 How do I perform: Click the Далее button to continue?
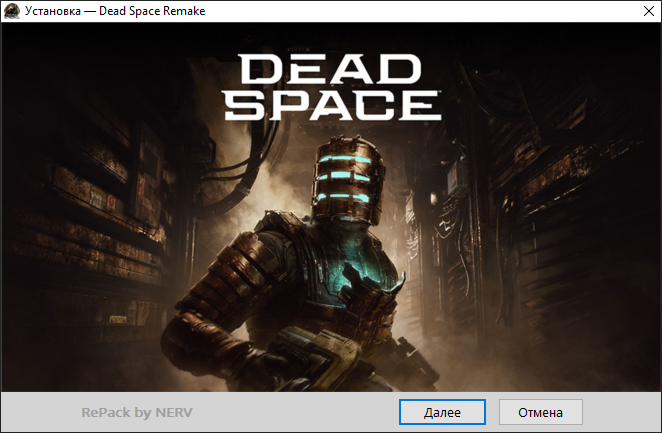[x=442, y=412]
